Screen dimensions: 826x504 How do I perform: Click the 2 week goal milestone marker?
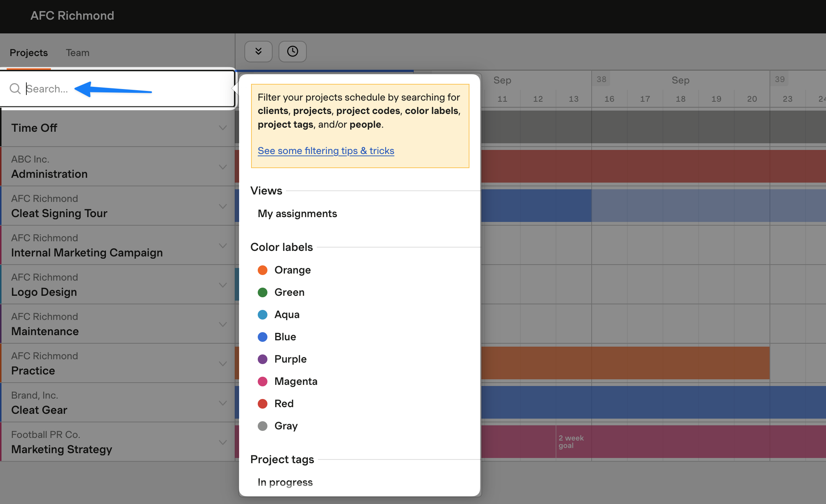[571, 442]
